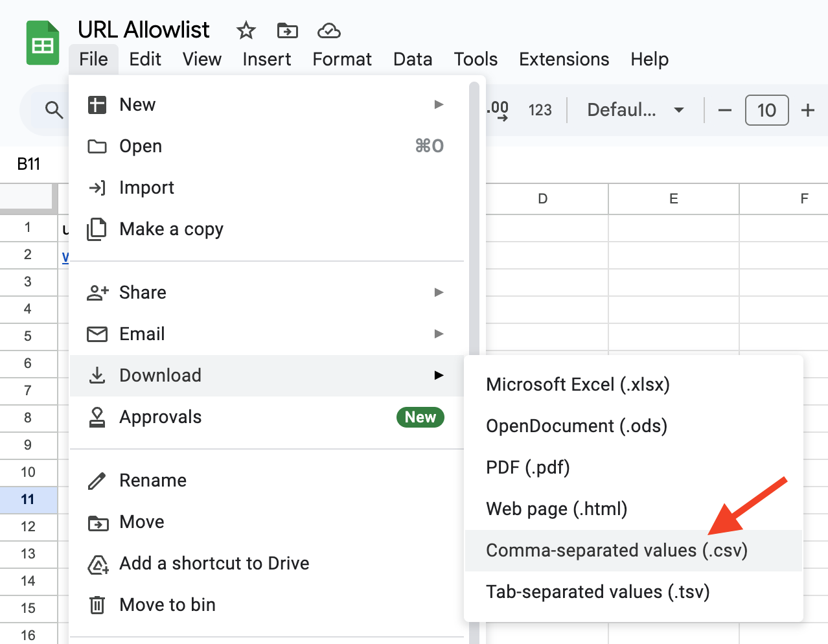828x644 pixels.
Task: Increase font size with plus button
Action: click(808, 110)
